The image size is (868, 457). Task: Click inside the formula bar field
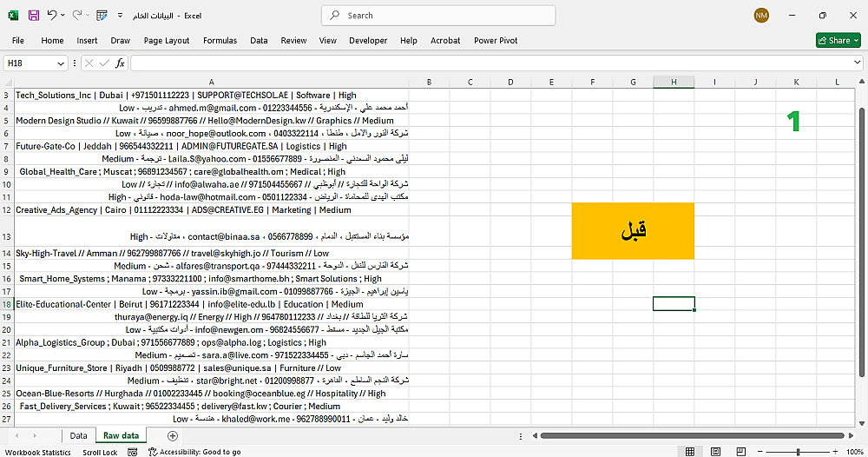click(x=490, y=63)
